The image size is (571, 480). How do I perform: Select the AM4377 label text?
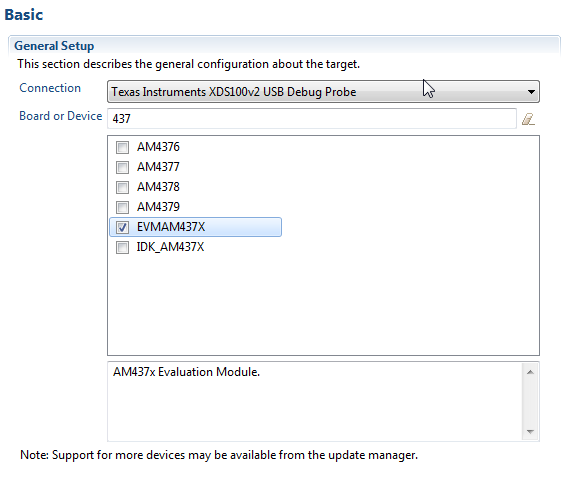158,167
